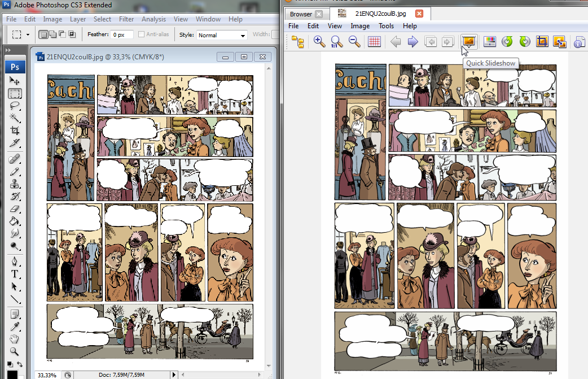Select Add to selection mode
The width and height of the screenshot is (588, 379).
click(53, 34)
